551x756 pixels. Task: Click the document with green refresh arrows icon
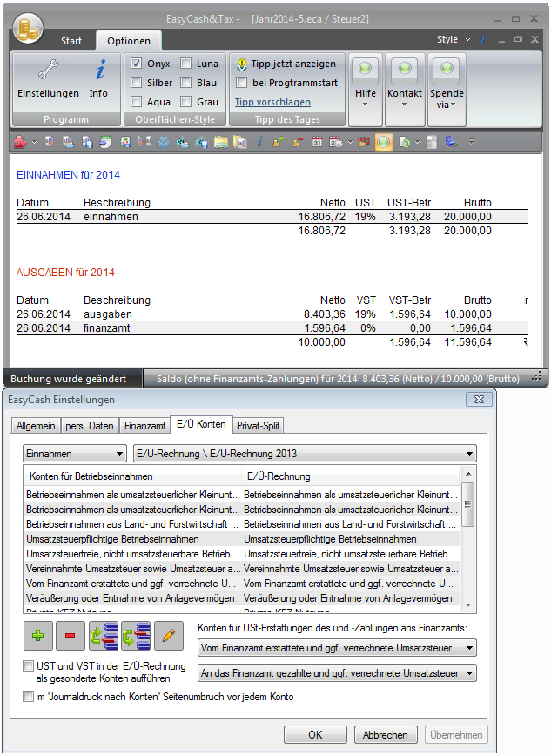pyautogui.click(x=405, y=142)
